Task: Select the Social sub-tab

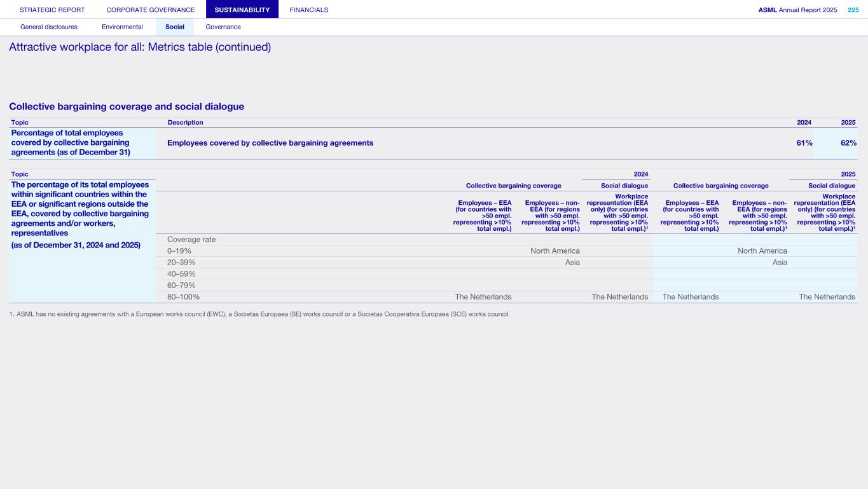Action: click(175, 27)
